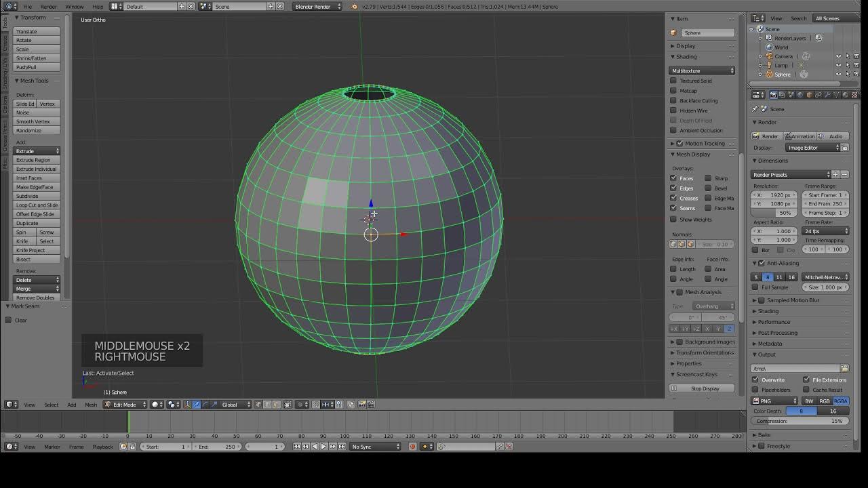Click the pin icon beside Scene context
Viewport: 868px width, 488px height.
(755, 109)
